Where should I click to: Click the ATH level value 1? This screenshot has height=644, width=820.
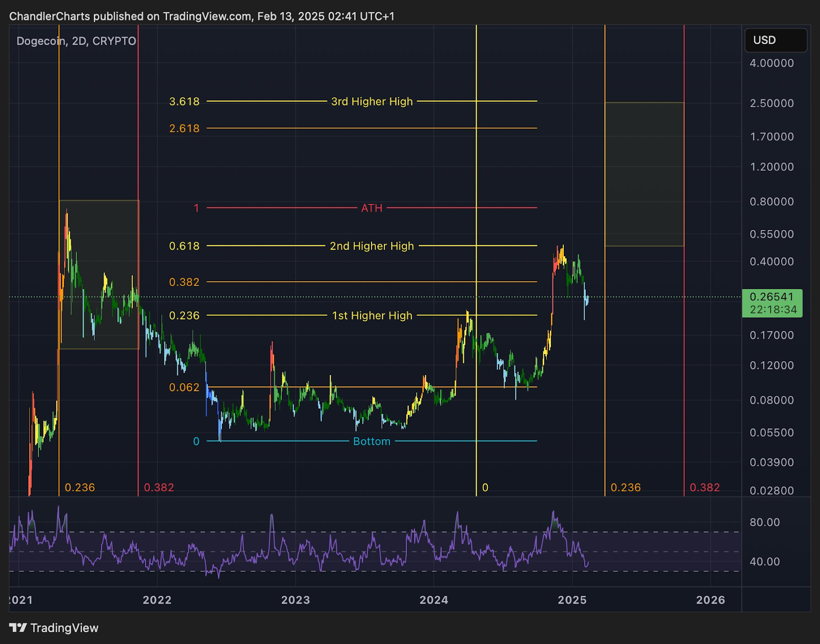pyautogui.click(x=196, y=208)
